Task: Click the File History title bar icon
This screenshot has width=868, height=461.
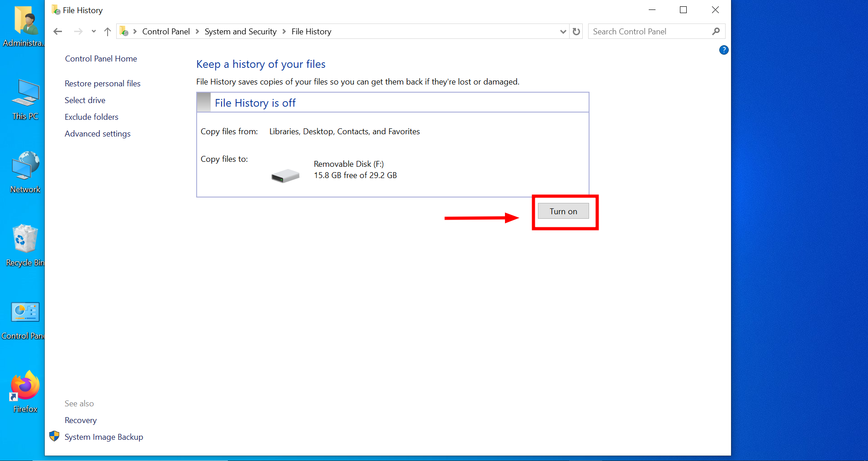Action: coord(56,10)
